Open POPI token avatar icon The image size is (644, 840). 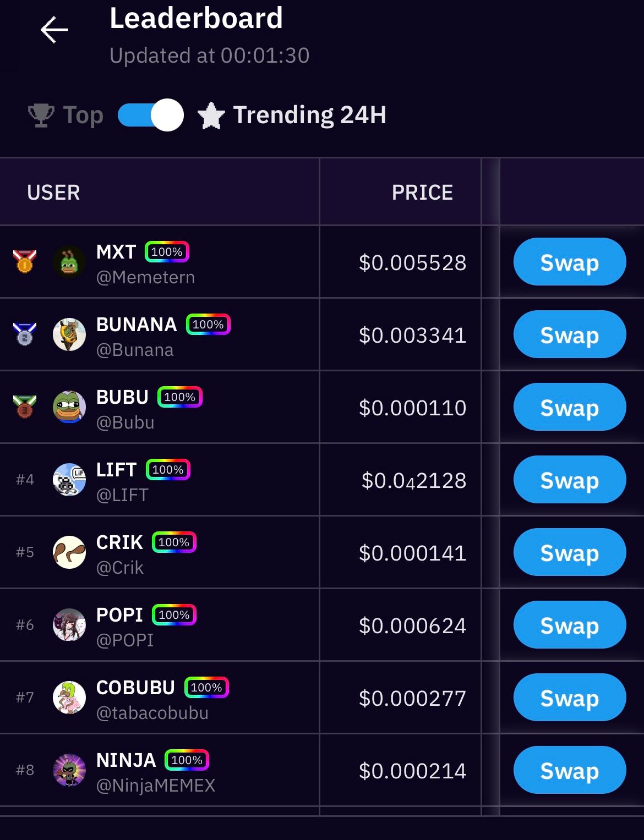coord(69,625)
